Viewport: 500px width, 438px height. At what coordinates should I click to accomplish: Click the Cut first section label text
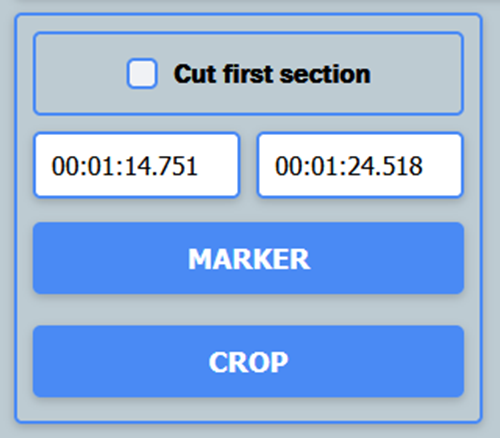(272, 74)
